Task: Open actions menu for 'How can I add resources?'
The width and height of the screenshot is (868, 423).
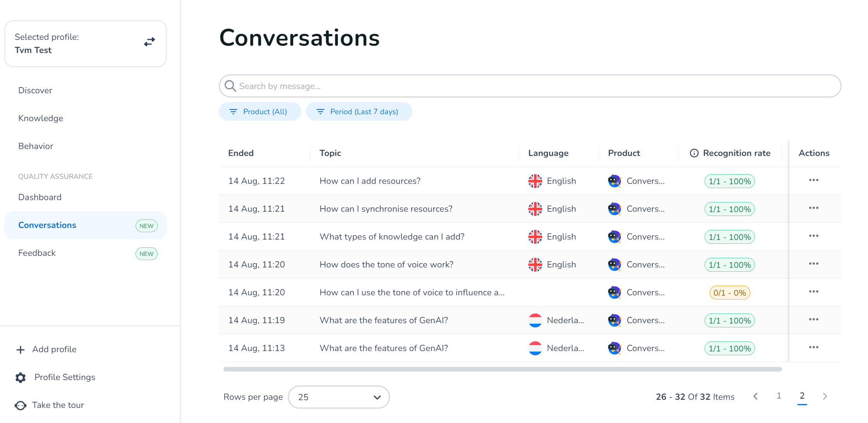Action: [814, 180]
